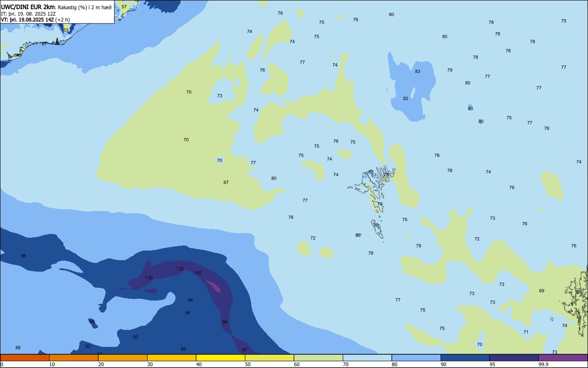The height and width of the screenshot is (368, 588).
Task: Click the bright purple above-99.9 patch on the map
Action: (x=214, y=287)
